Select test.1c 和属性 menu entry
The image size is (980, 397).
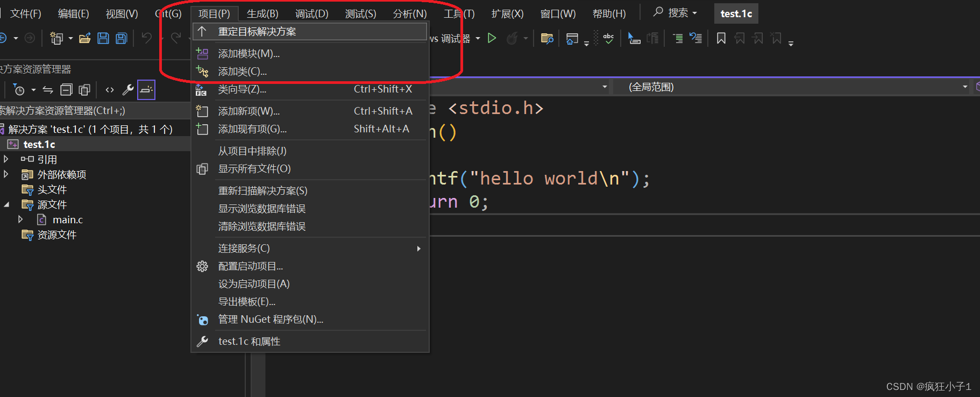pyautogui.click(x=310, y=342)
